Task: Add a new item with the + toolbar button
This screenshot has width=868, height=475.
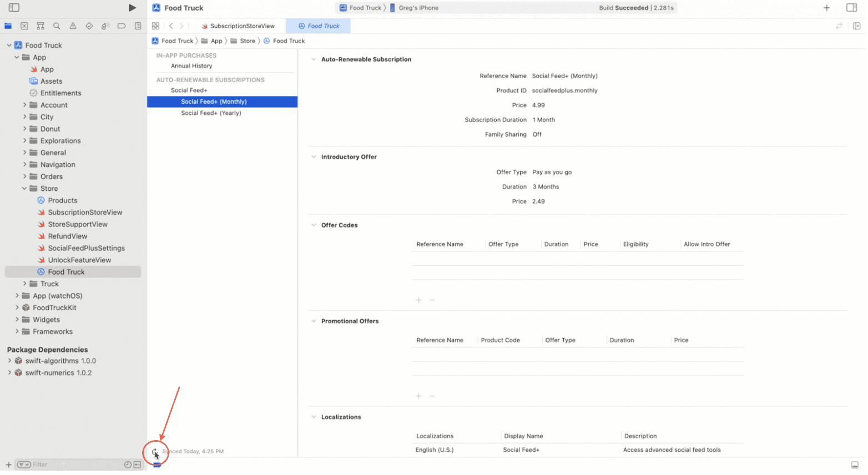Action: tap(826, 8)
